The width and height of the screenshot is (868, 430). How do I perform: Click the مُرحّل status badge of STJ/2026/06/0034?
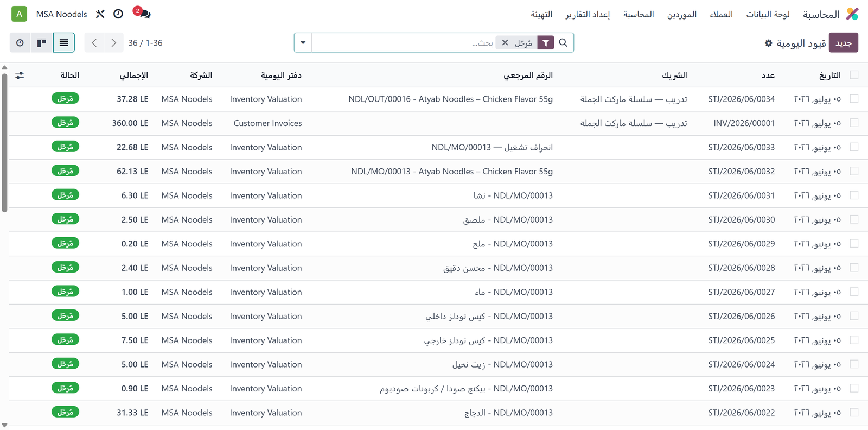(66, 98)
